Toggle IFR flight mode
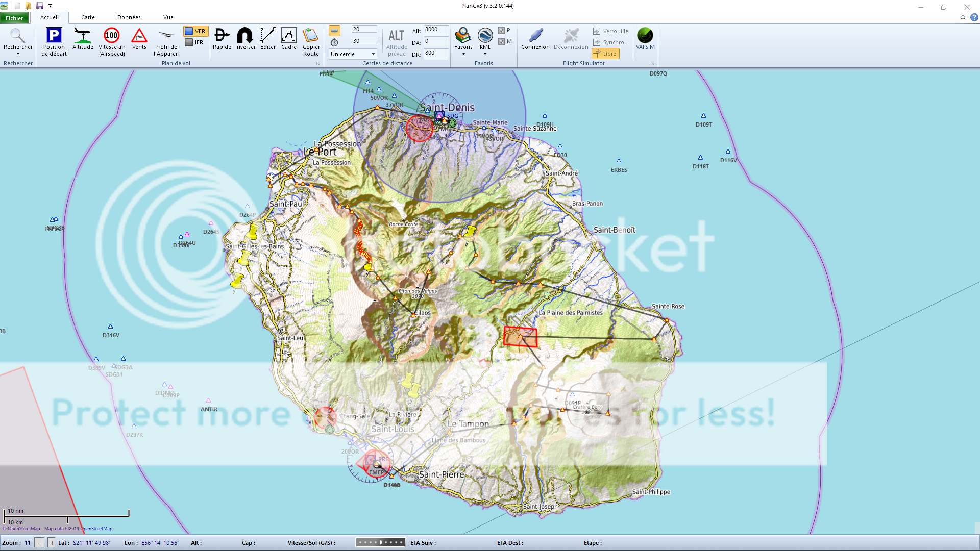Image resolution: width=980 pixels, height=551 pixels. click(194, 42)
